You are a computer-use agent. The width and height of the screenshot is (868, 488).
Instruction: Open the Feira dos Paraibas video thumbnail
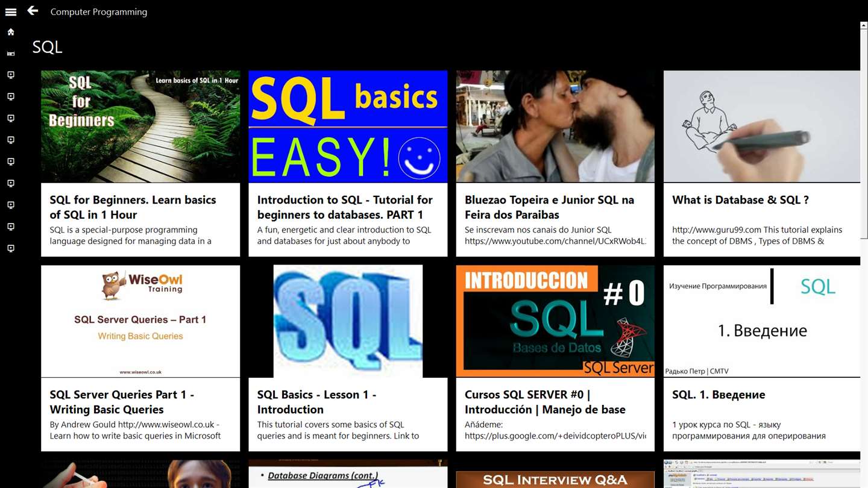(x=555, y=127)
